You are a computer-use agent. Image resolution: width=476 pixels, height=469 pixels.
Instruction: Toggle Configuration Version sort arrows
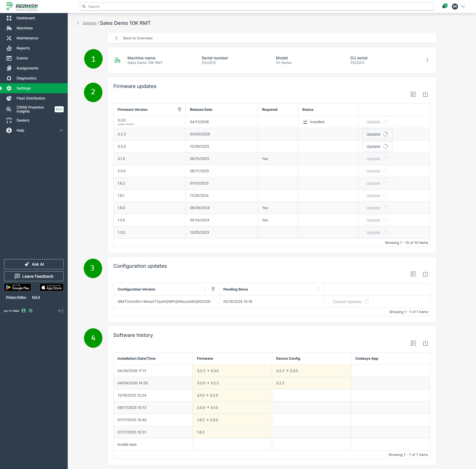click(x=205, y=289)
